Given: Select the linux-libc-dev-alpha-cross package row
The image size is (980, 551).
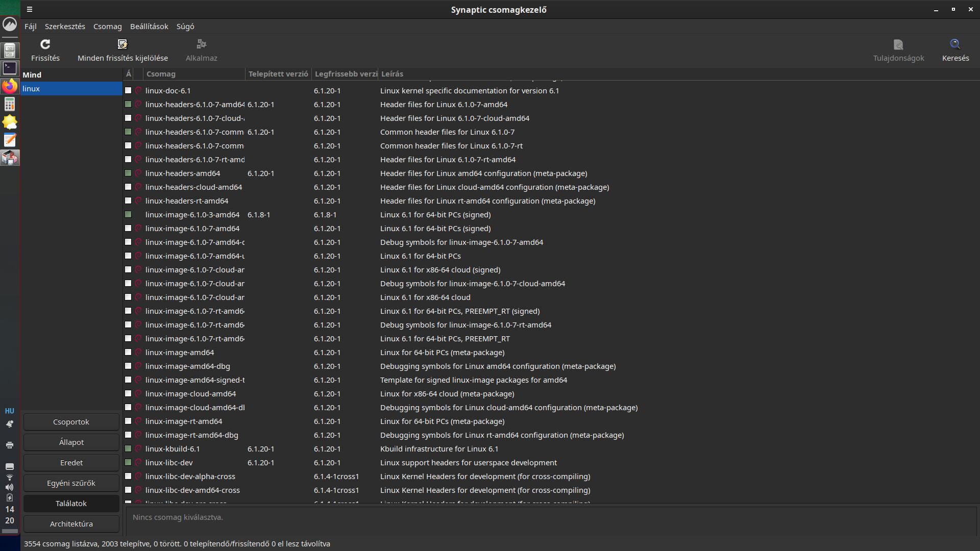Looking at the screenshot, I should pos(551,476).
